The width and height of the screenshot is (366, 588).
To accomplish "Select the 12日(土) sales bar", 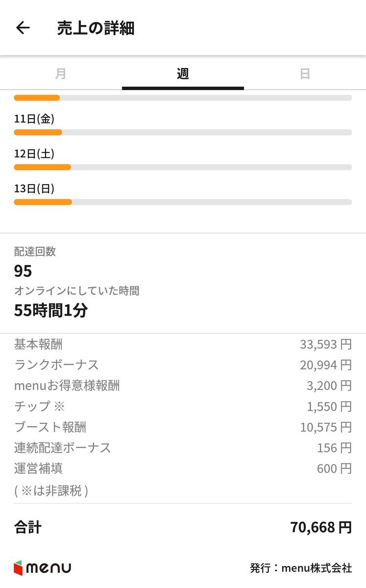I will (x=183, y=167).
